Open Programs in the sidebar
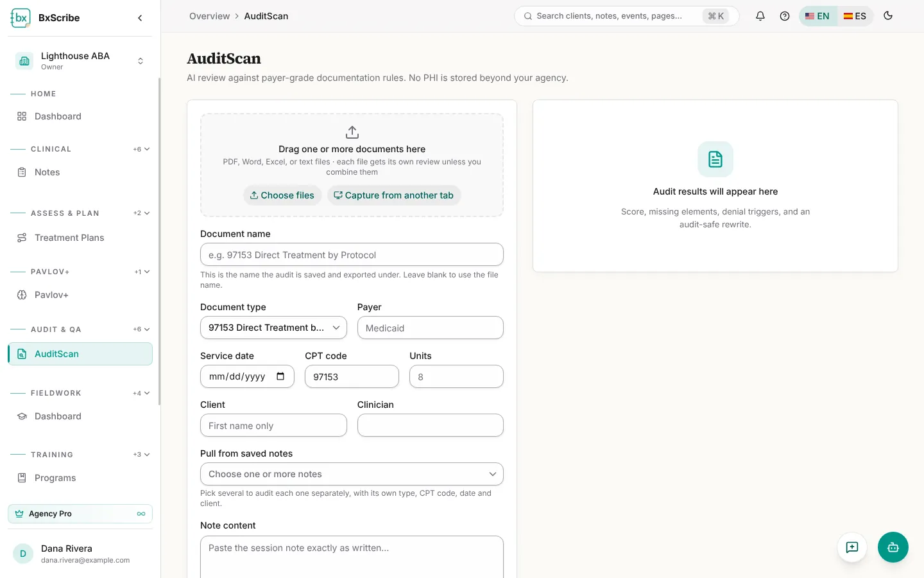Viewport: 924px width, 578px height. coord(80,478)
